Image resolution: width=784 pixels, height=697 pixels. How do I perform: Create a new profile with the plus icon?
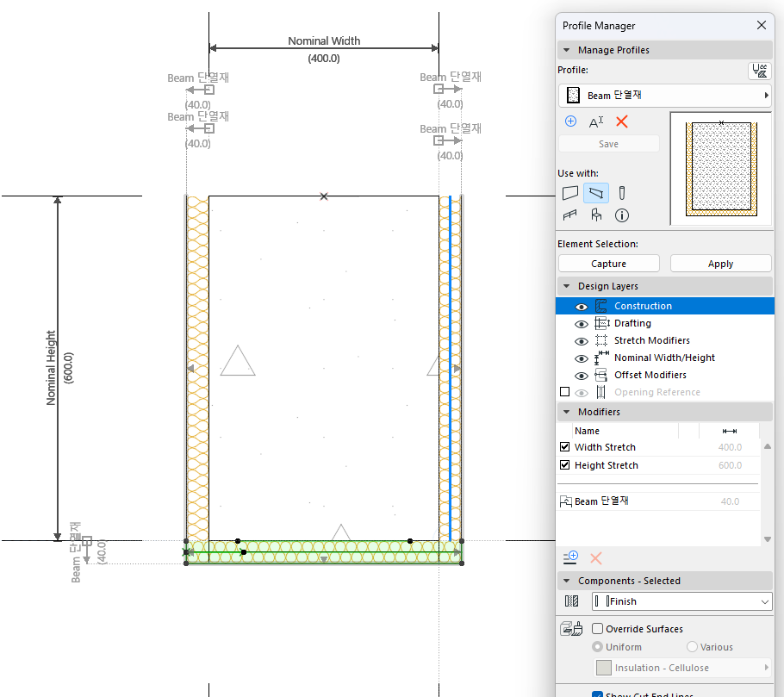click(x=570, y=121)
